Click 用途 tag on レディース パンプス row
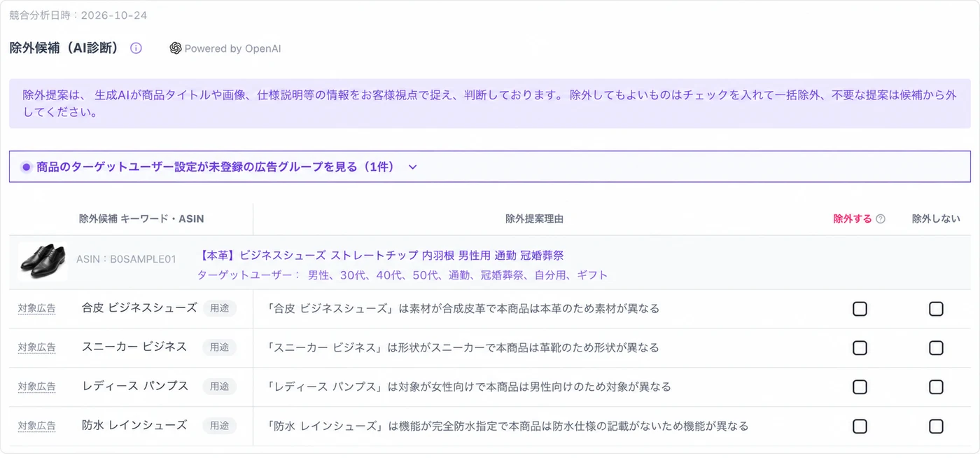 pos(220,387)
